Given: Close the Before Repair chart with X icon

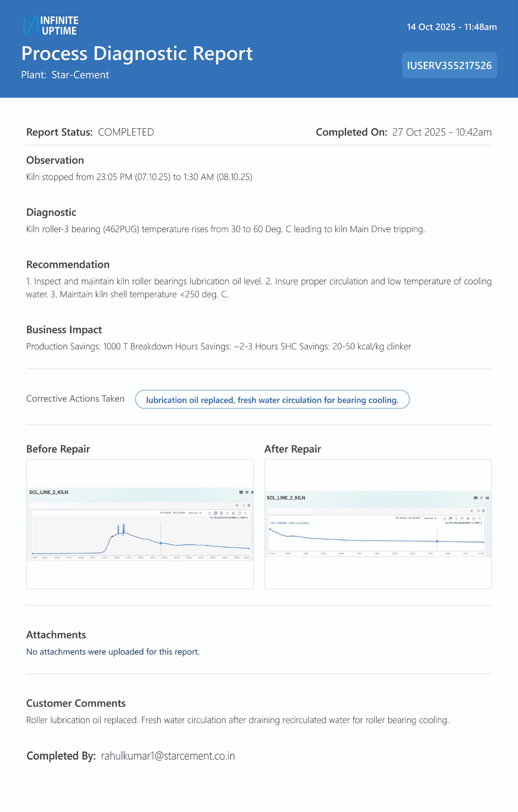Looking at the screenshot, I should (245, 513).
